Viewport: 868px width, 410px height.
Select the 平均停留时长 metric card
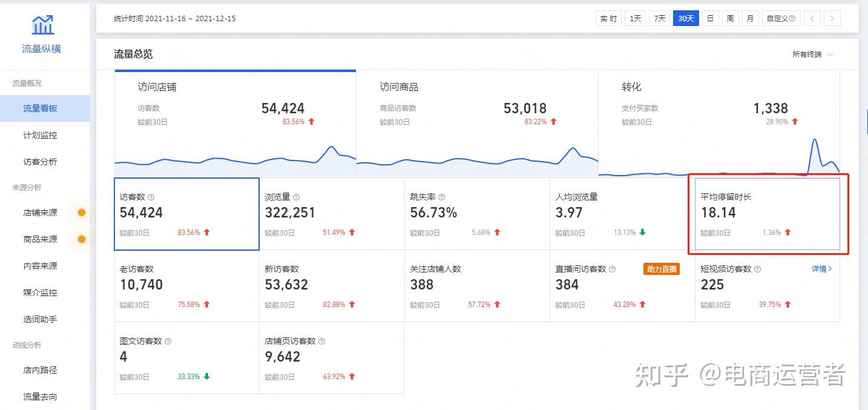(x=768, y=214)
